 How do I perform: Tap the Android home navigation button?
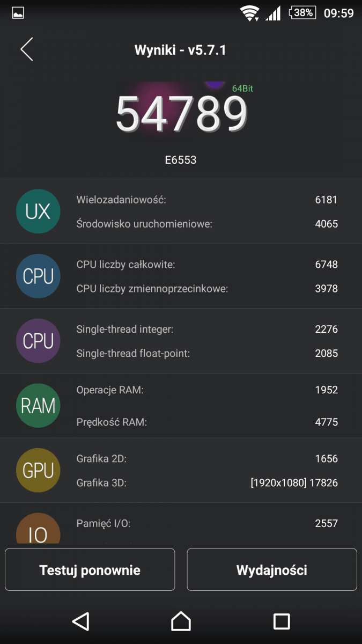181,621
